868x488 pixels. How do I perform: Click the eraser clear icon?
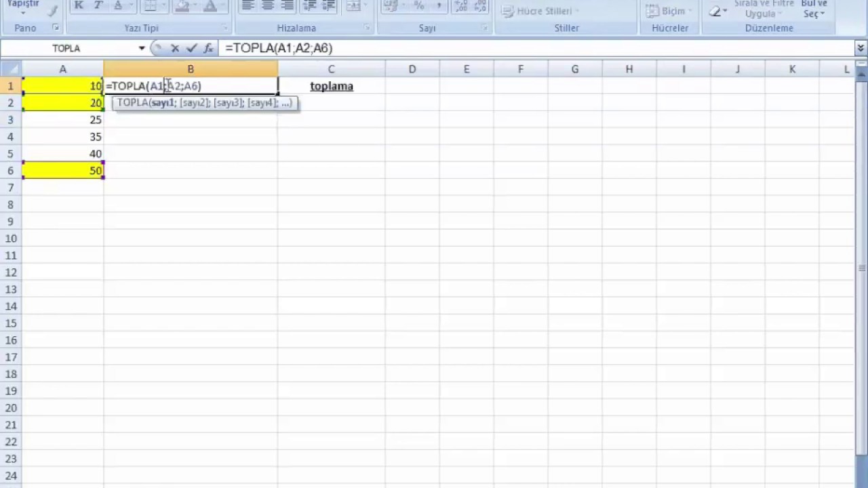coord(715,11)
